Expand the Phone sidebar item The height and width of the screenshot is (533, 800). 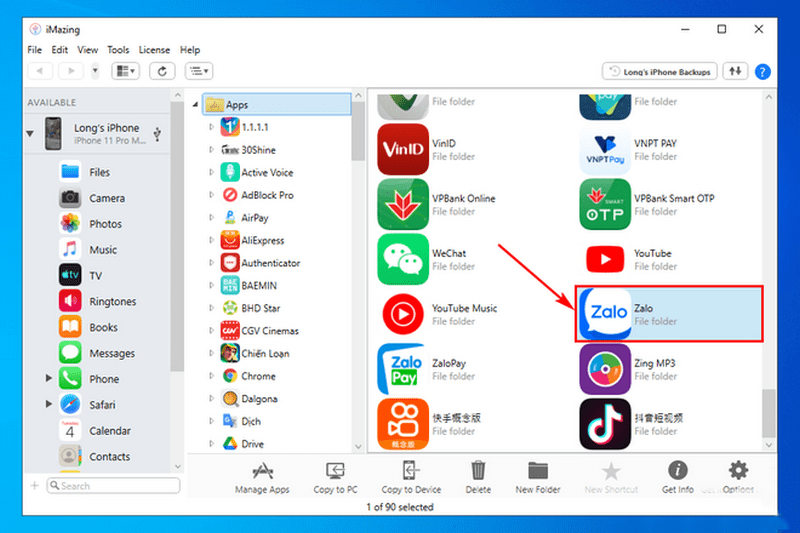click(49, 378)
